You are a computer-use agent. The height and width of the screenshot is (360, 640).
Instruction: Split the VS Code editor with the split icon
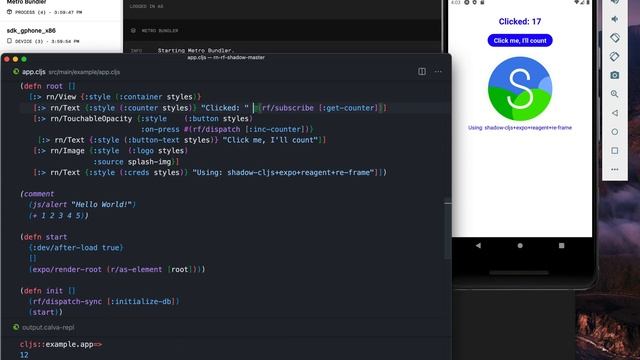422,71
